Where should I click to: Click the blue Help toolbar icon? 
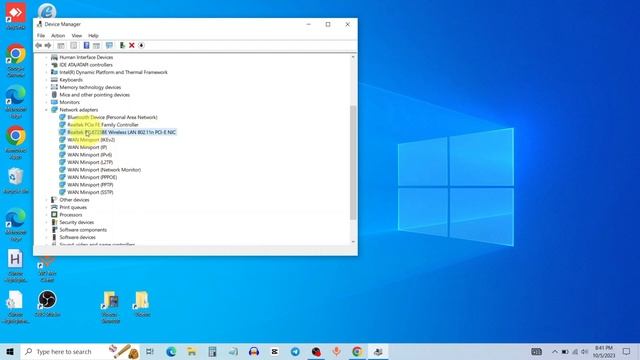[86, 45]
